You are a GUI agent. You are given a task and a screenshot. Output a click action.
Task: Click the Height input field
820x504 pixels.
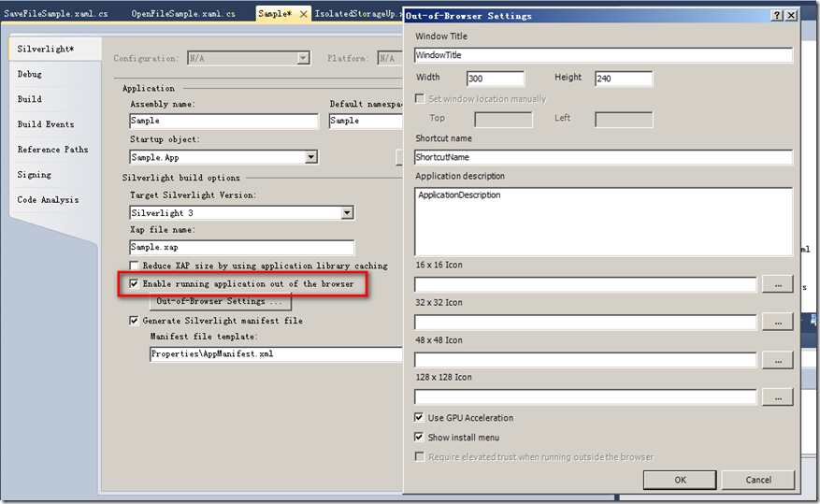pyautogui.click(x=624, y=79)
